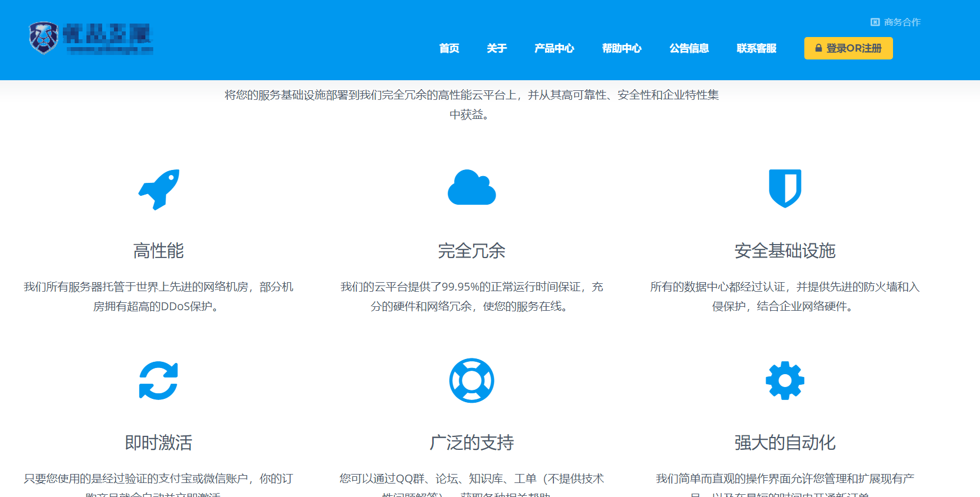Viewport: 980px width, 497px height.
Task: Click the shield icon for 安全基础设施
Action: pyautogui.click(x=785, y=188)
